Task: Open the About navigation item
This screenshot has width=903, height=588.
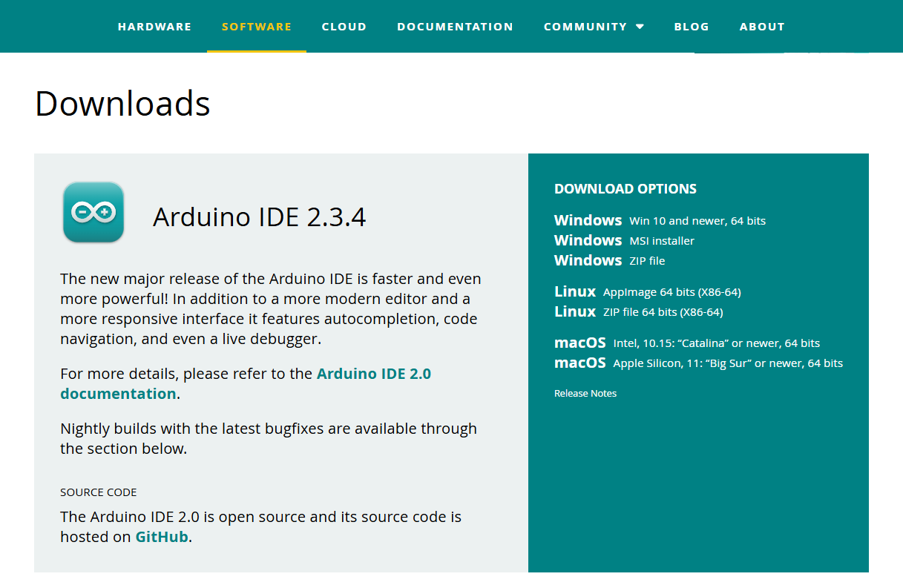Action: tap(762, 27)
